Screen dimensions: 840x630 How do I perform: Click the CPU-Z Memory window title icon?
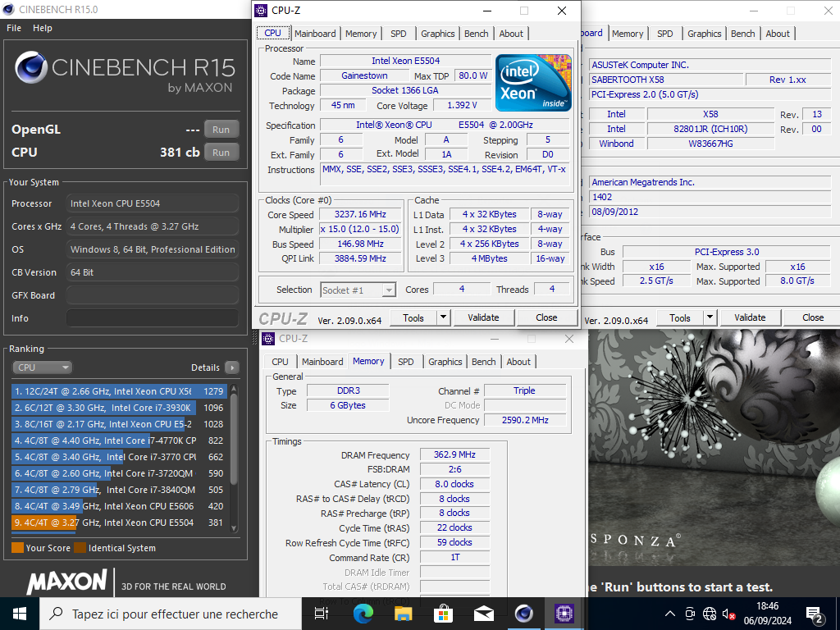(x=268, y=339)
